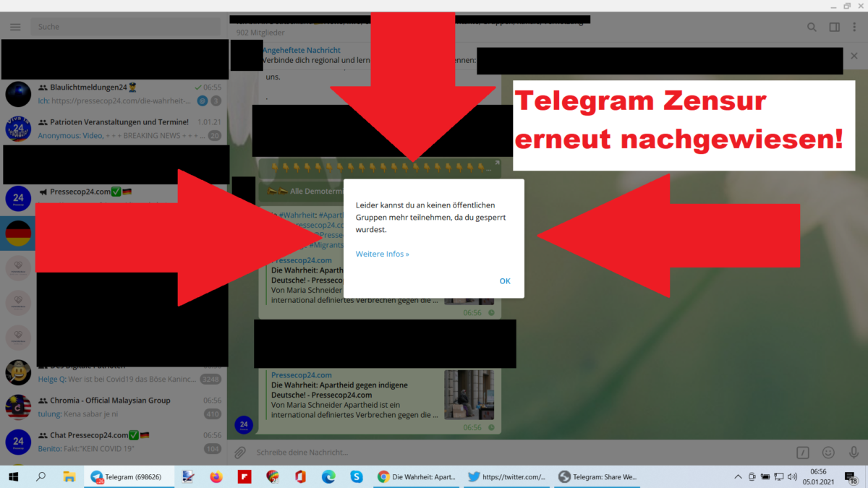
Task: Expand hidden system tray icons chevron
Action: point(738,476)
